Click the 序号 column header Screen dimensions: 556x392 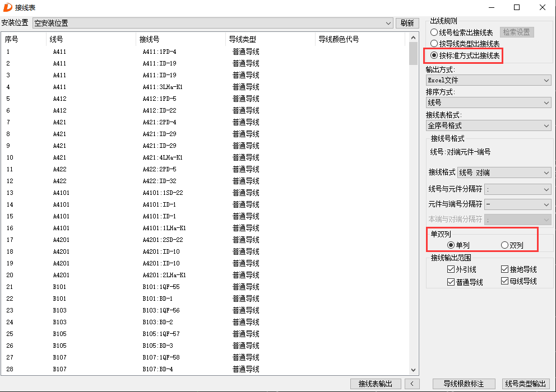click(24, 39)
